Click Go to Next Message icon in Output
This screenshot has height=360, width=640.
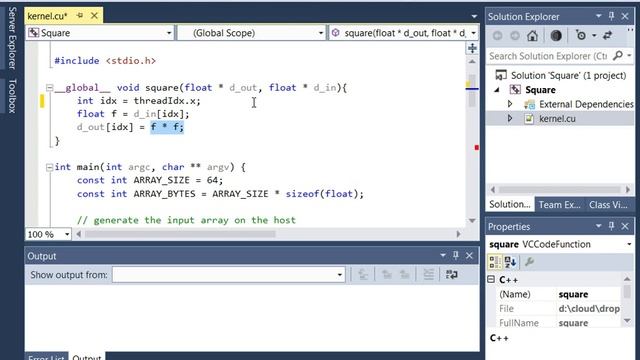click(404, 275)
